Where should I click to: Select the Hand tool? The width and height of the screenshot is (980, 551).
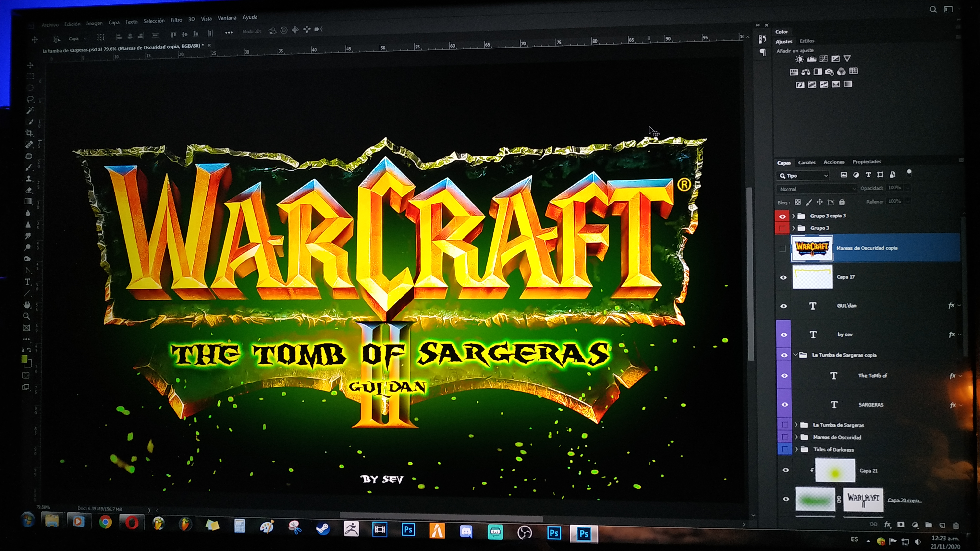coord(27,305)
